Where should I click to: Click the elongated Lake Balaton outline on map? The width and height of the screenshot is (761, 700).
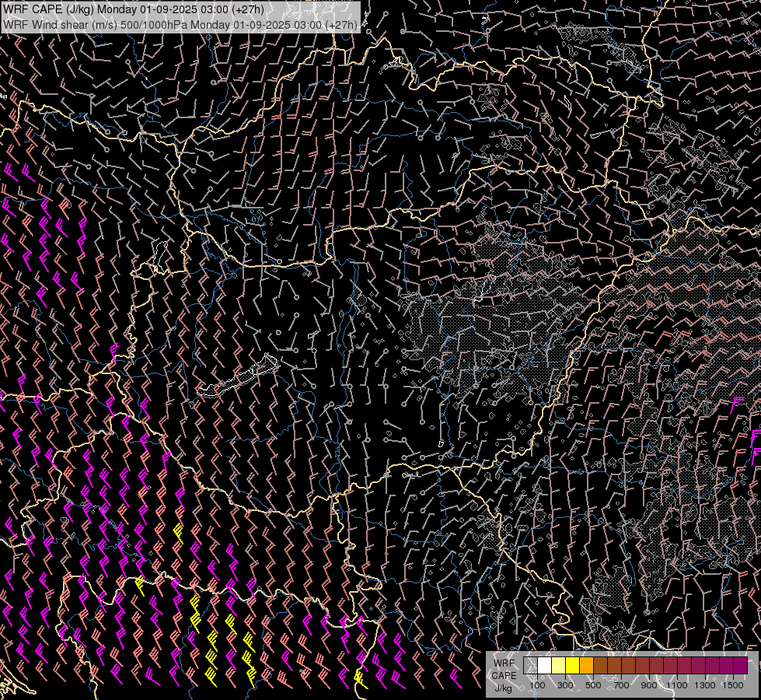pos(239,376)
